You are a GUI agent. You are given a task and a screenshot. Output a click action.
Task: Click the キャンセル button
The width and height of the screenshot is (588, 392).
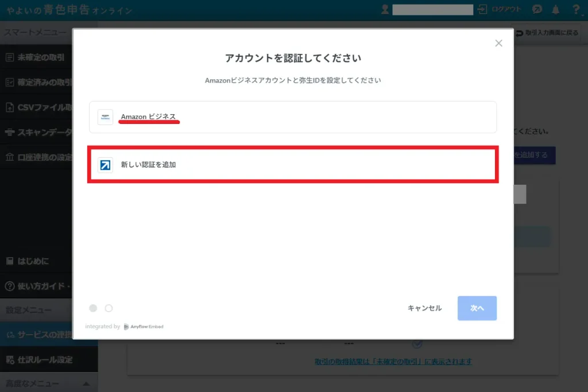coord(424,308)
